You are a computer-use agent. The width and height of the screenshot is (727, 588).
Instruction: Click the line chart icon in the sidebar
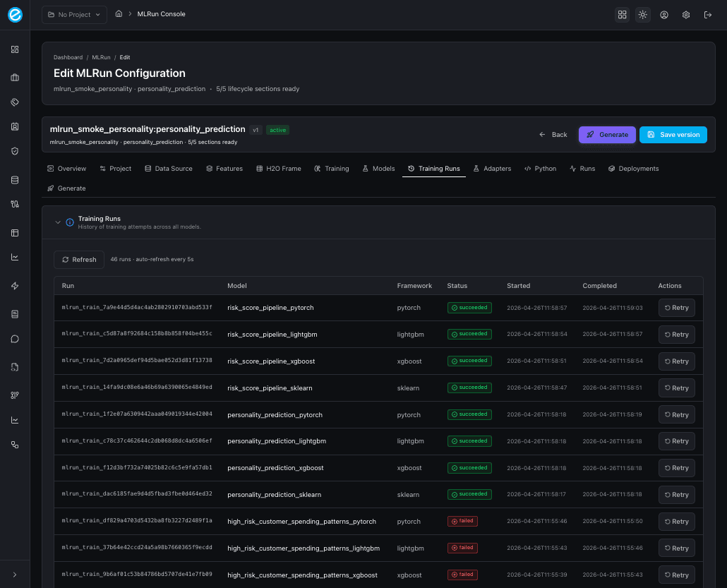point(14,257)
